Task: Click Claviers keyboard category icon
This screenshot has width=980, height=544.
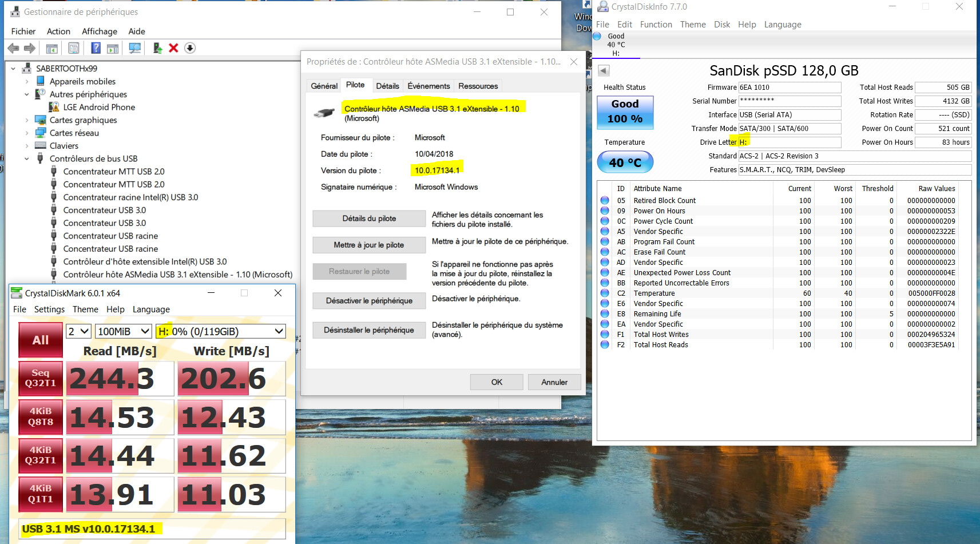Action: click(41, 146)
